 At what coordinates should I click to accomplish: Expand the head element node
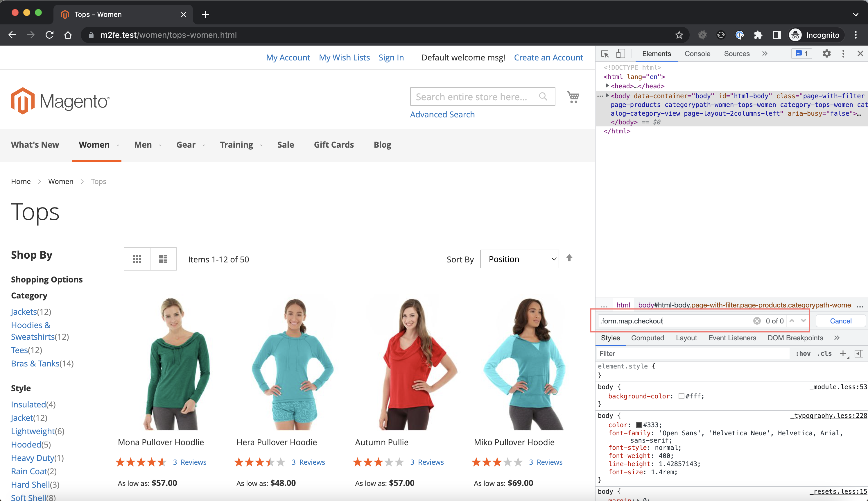coord(607,86)
